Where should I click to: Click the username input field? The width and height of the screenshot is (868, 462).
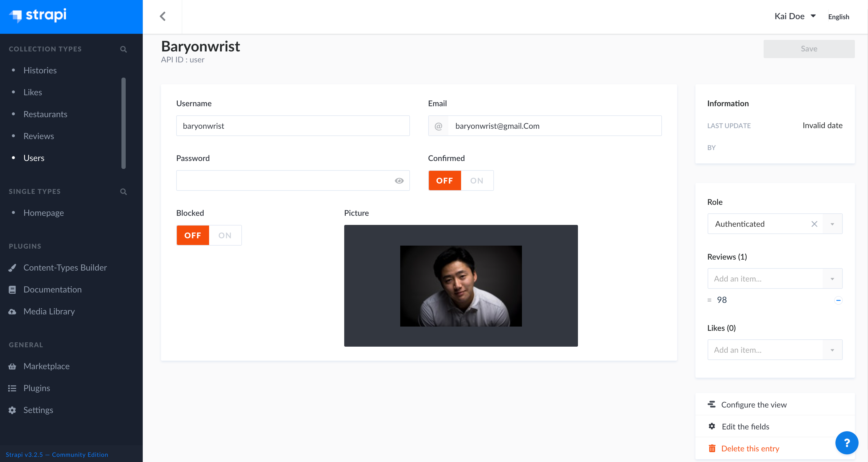293,126
